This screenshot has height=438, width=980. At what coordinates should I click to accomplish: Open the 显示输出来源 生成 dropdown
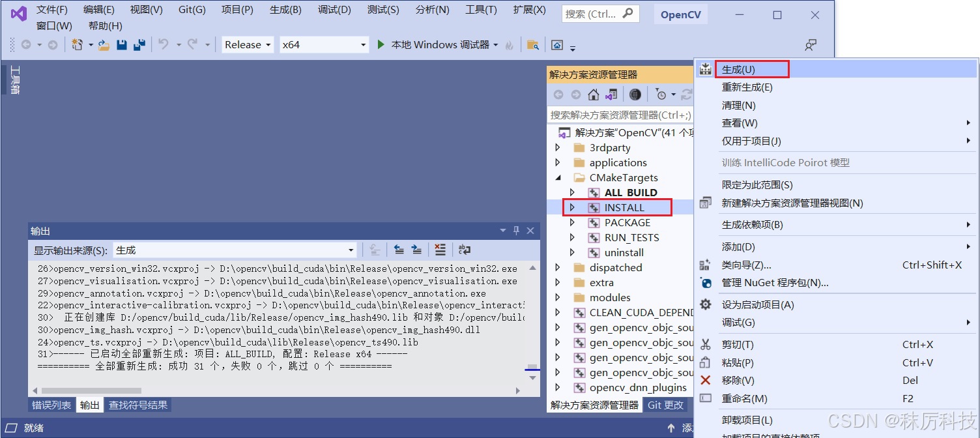235,250
